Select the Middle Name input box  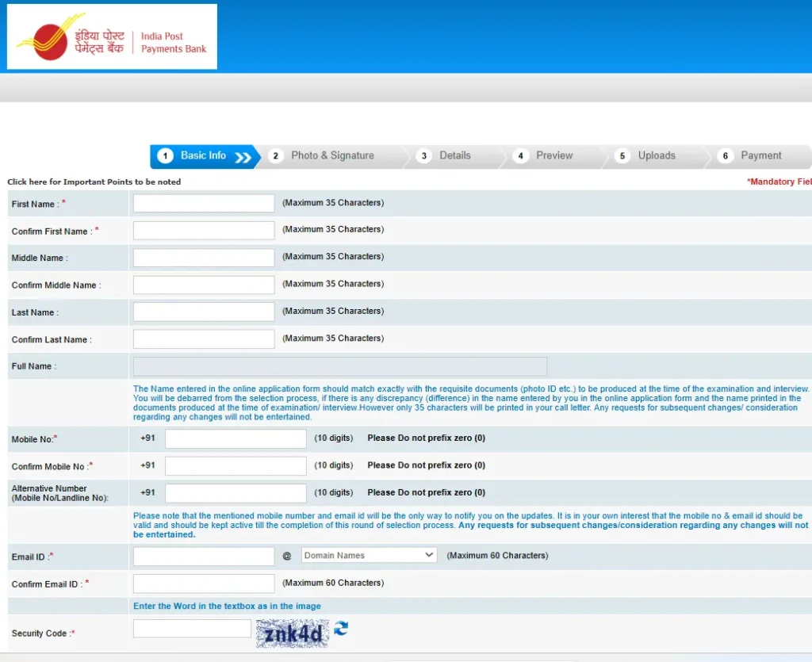tap(204, 258)
